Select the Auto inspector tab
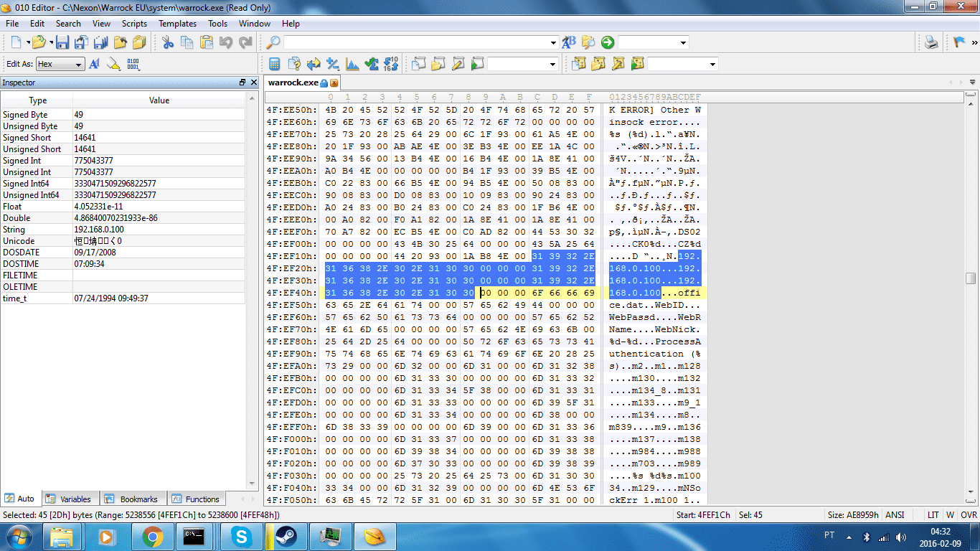Image resolution: width=980 pixels, height=551 pixels. (20, 499)
